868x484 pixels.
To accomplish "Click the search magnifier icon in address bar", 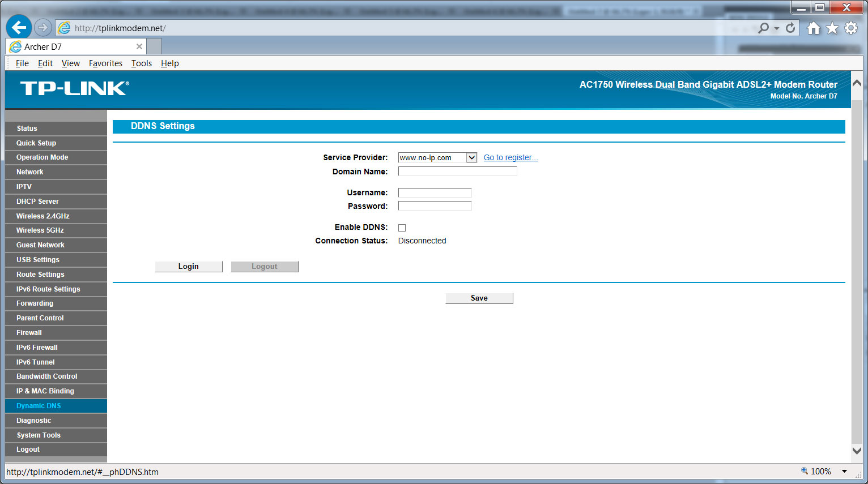I will (x=764, y=28).
